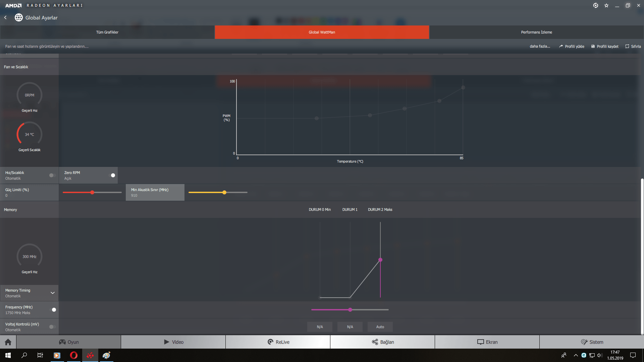Open the Sistem section
The width and height of the screenshot is (644, 362).
click(x=592, y=342)
